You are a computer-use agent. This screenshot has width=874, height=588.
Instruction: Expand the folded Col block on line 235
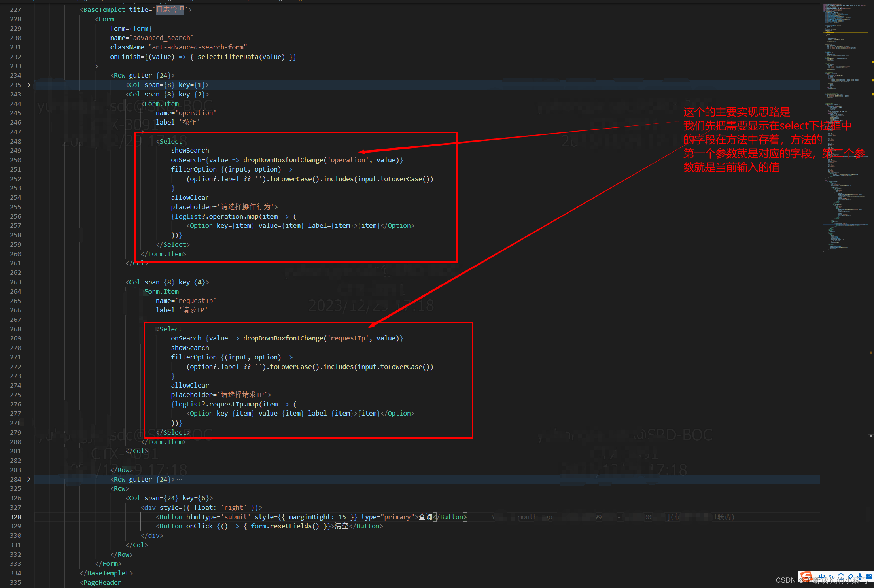(x=28, y=85)
